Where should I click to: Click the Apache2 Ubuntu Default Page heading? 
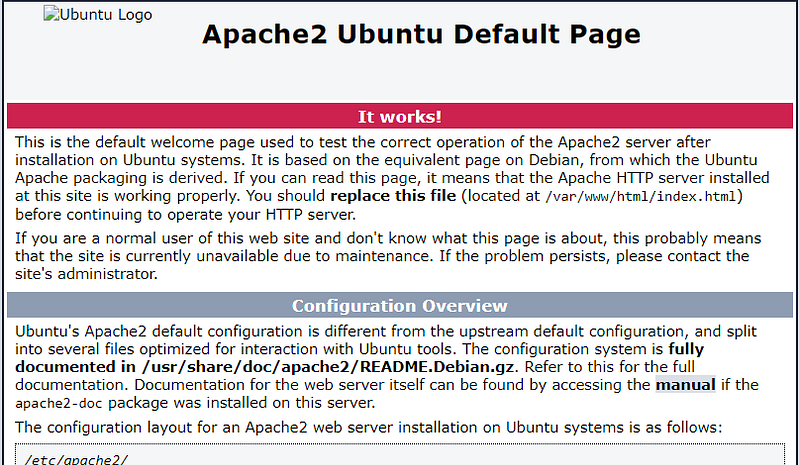[421, 34]
